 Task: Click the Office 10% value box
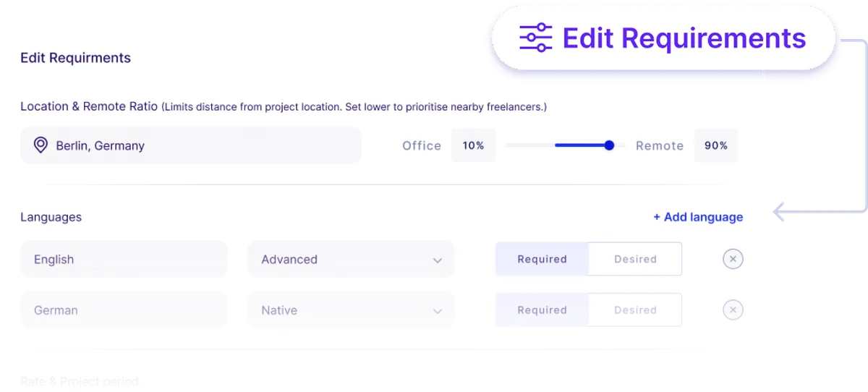pos(473,145)
